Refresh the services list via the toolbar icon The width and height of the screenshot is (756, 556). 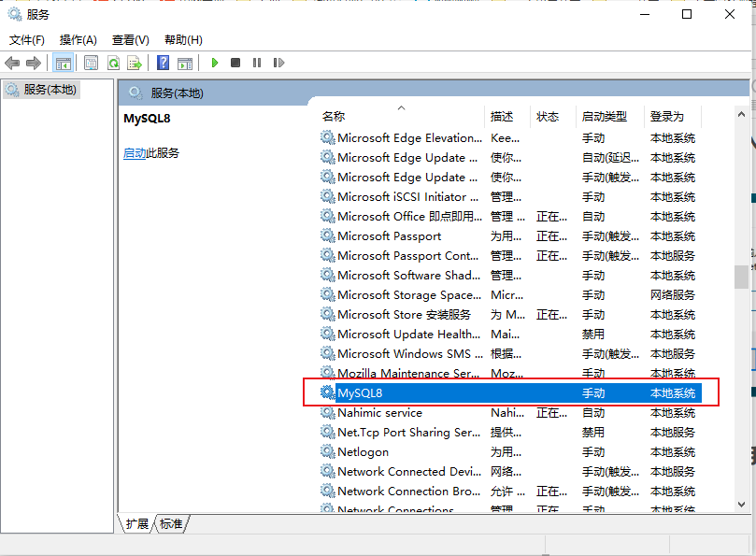(113, 63)
